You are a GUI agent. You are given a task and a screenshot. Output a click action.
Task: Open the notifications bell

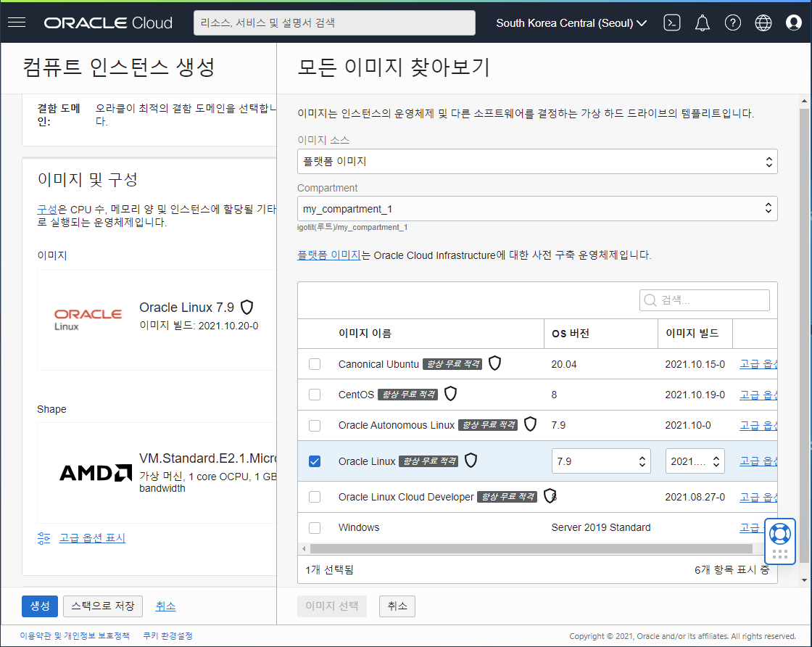pyautogui.click(x=703, y=22)
